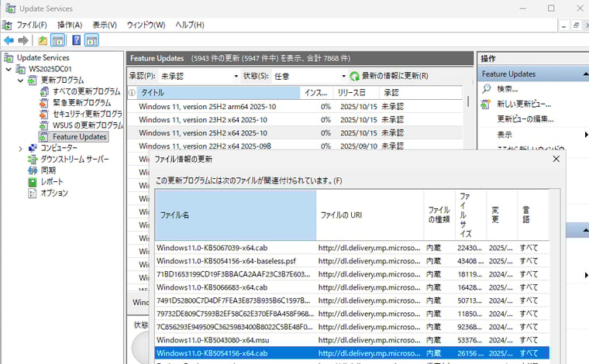Image resolution: width=589 pixels, height=364 pixels.
Task: Click the 緊急更新プログラム icon
Action: coord(44,103)
